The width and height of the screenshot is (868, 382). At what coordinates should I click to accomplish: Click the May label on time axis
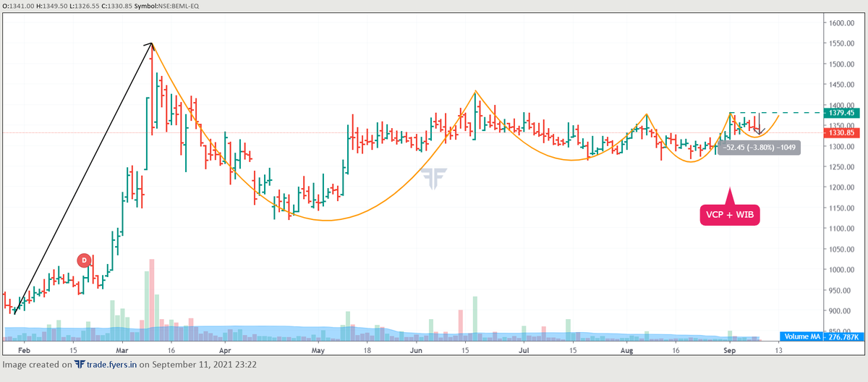click(319, 349)
